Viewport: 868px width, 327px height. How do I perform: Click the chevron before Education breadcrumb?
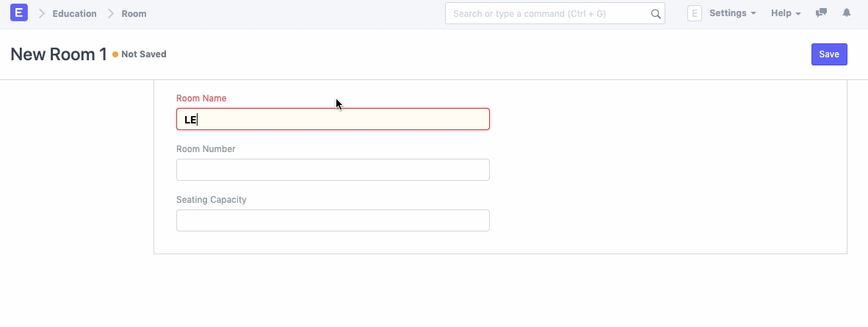(42, 14)
